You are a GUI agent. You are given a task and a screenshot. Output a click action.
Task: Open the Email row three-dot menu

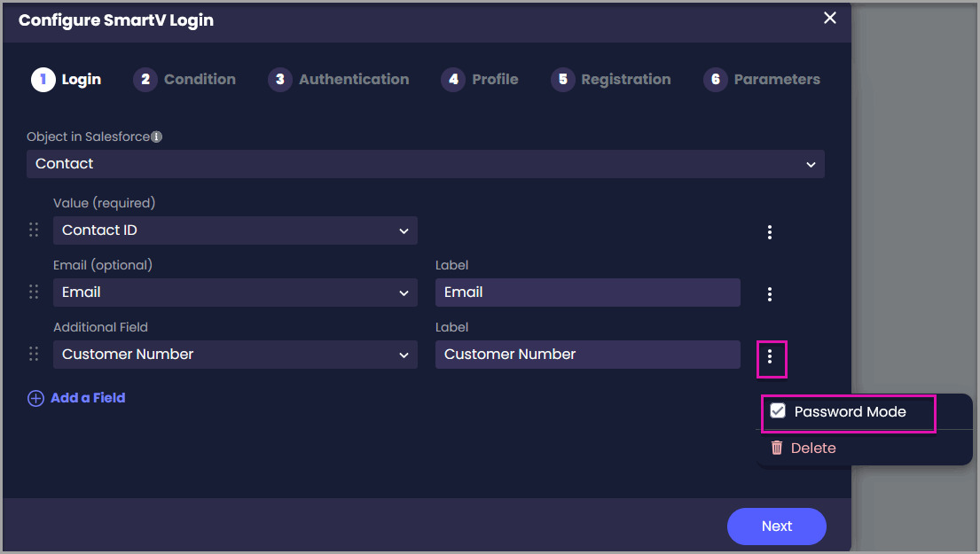(x=770, y=294)
